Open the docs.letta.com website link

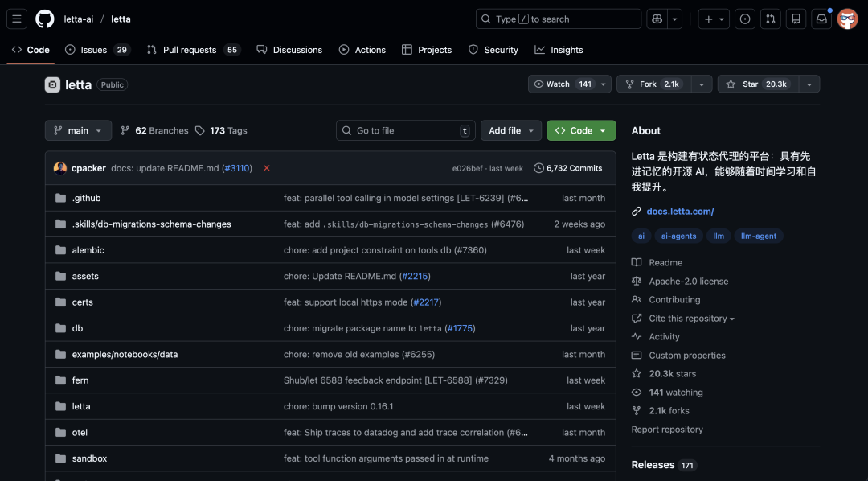pos(678,211)
